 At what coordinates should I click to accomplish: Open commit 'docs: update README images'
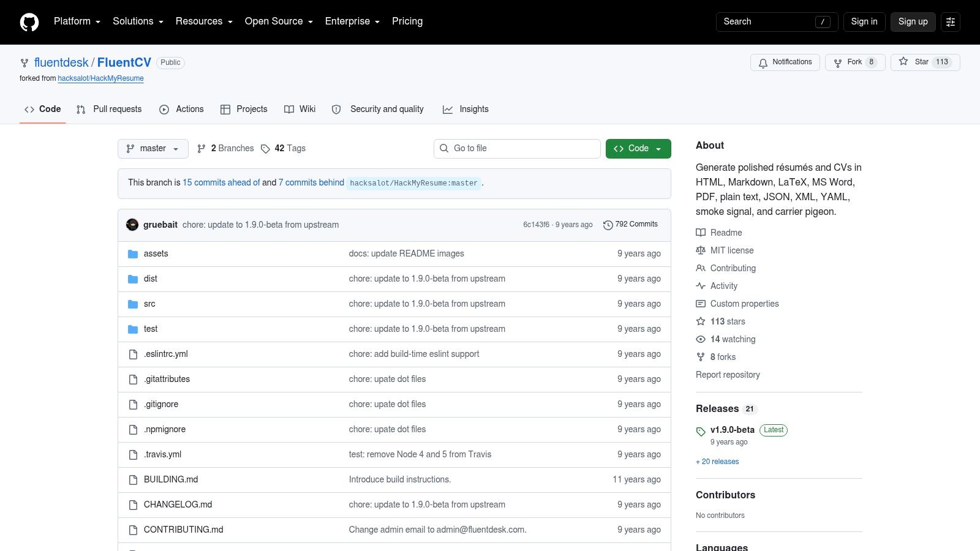(x=407, y=253)
